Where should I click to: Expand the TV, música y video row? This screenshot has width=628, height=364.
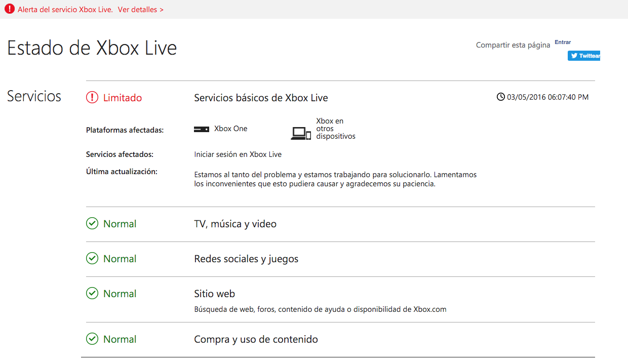[x=235, y=224]
